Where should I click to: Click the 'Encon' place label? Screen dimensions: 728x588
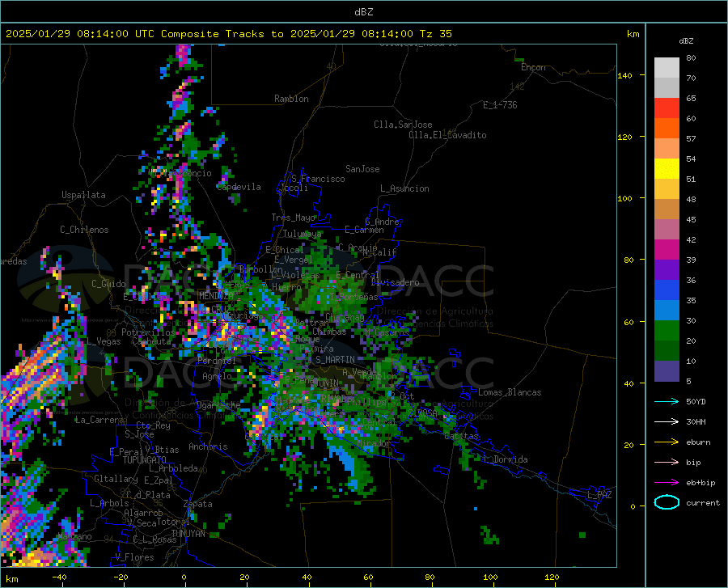pos(533,67)
